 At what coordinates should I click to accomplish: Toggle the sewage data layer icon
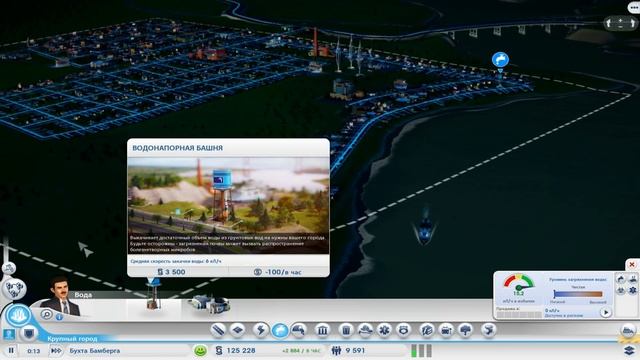tap(633, 279)
